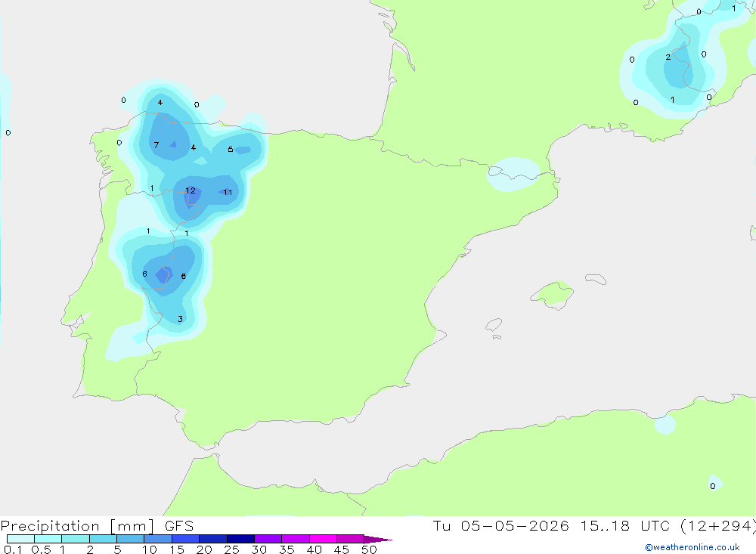Click the 'Precipitation [mm] GFS' title text

tap(97, 526)
